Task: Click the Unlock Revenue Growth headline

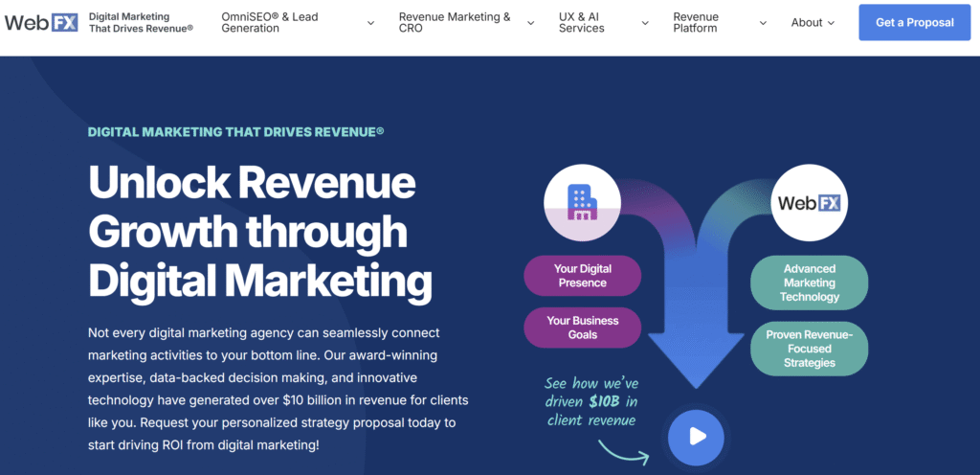Action: (259, 232)
